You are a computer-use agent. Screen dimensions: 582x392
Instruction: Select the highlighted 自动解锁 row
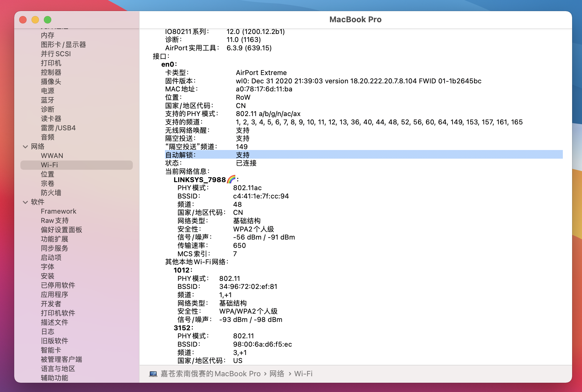coord(364,155)
